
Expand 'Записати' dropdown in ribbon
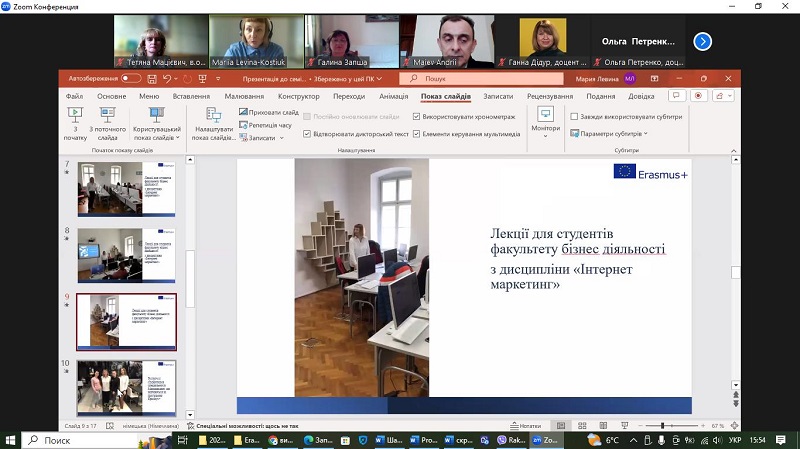263,138
